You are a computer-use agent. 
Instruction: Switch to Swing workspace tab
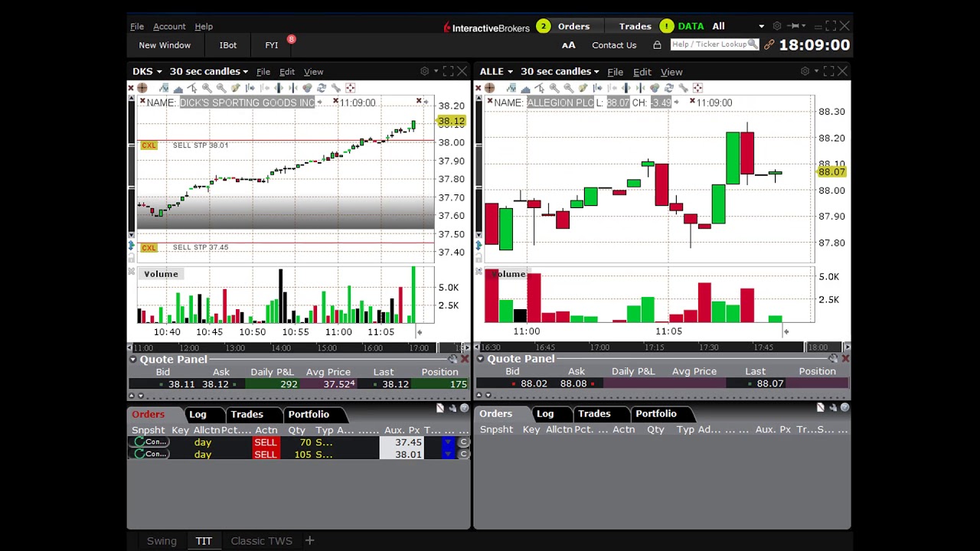click(x=162, y=541)
